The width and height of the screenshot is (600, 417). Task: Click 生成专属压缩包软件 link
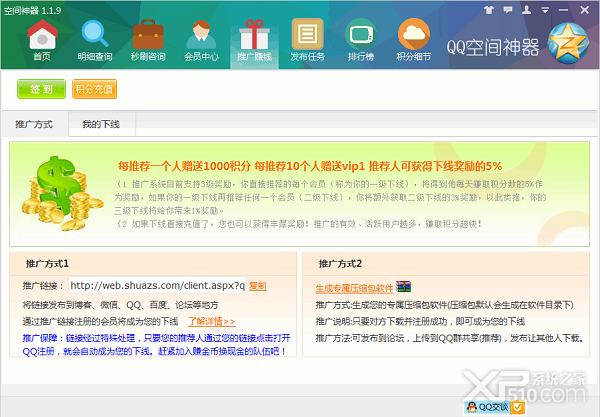pyautogui.click(x=354, y=288)
